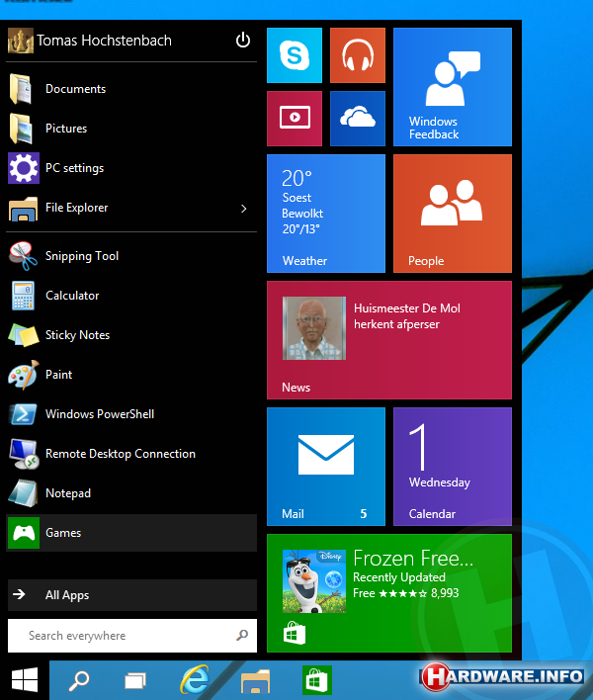Open PC settings
Screen dimensions: 593x700
pos(131,168)
